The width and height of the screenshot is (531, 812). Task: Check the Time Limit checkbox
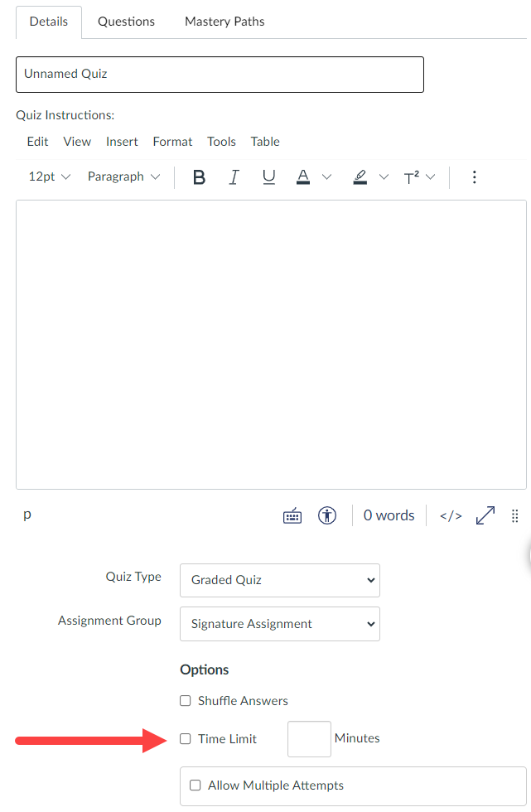pyautogui.click(x=186, y=739)
